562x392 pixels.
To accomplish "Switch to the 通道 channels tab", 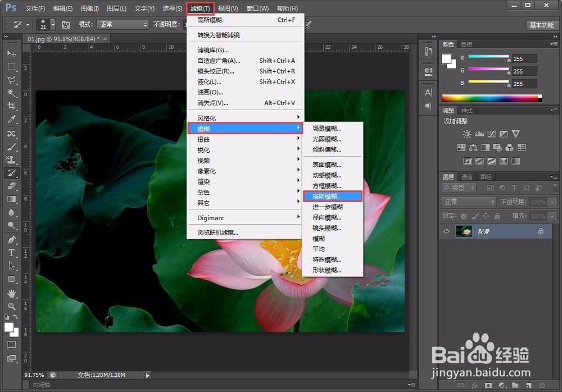I will pos(467,176).
